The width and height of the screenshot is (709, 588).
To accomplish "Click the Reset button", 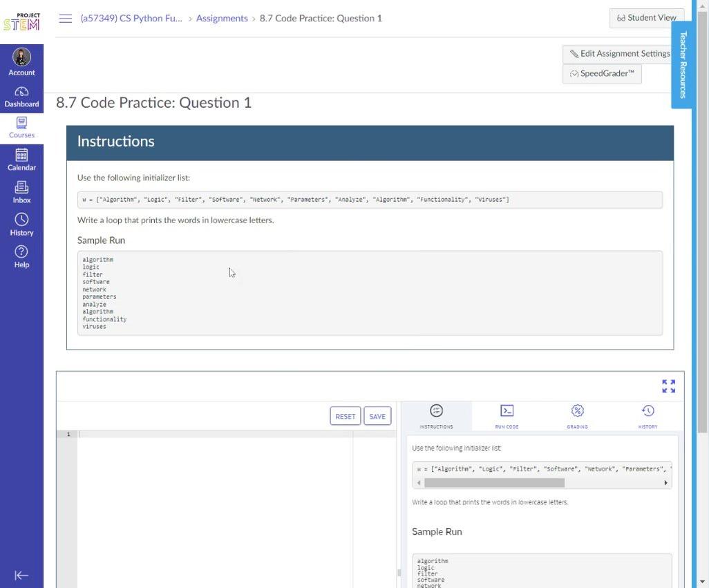I will point(345,416).
